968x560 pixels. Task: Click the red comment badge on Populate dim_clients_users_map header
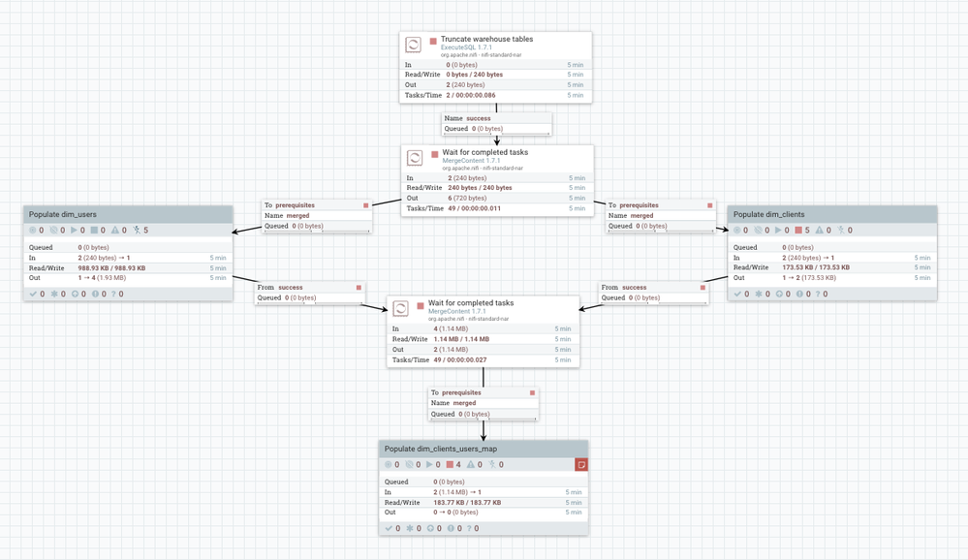[580, 465]
